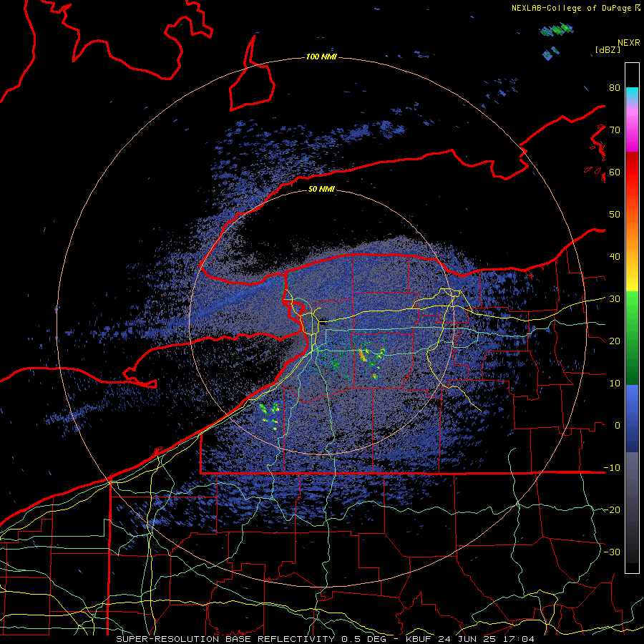Click the "100 NMI" range ring label
Image resolution: width=644 pixels, height=644 pixels.
[321, 57]
